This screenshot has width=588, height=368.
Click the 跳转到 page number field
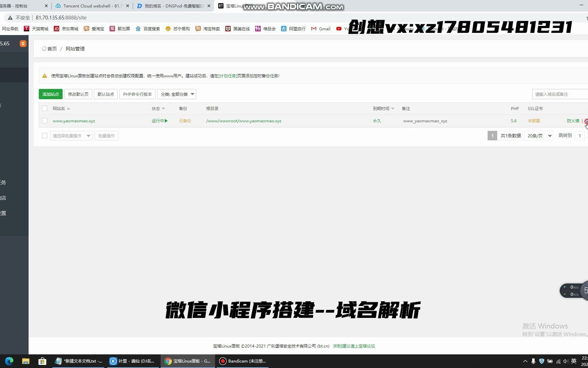click(580, 136)
